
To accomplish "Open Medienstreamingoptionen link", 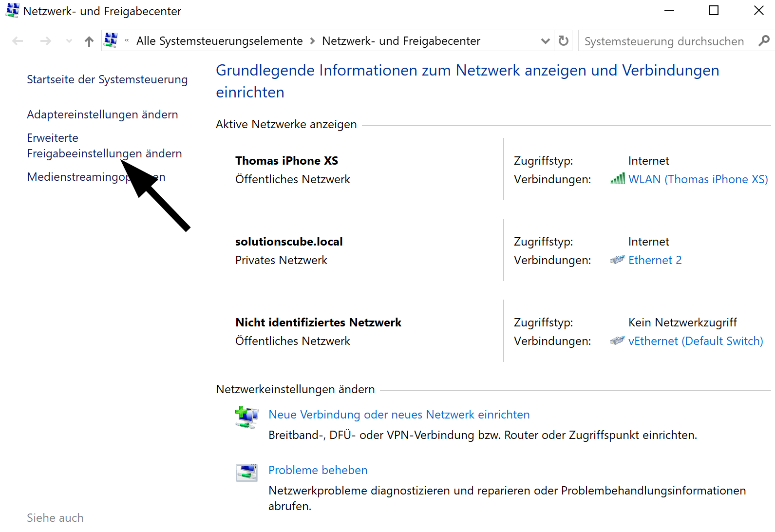I will click(96, 177).
